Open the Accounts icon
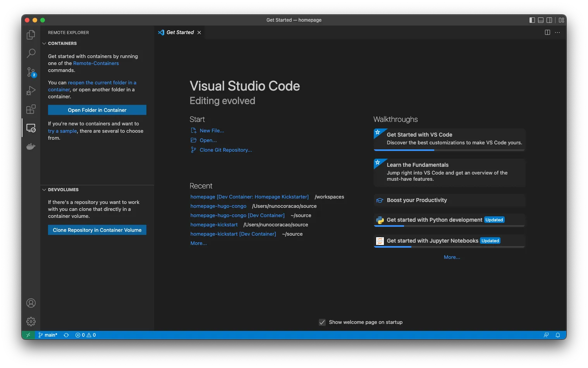The height and width of the screenshot is (368, 588). click(31, 303)
